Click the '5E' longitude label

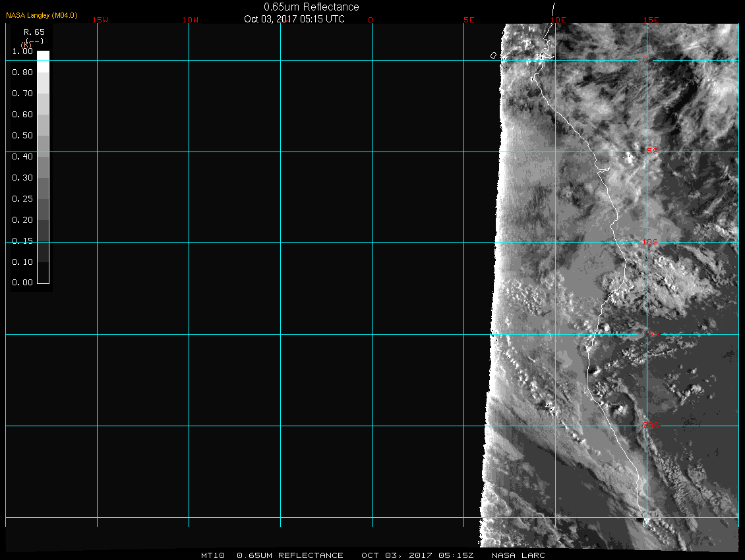(469, 20)
